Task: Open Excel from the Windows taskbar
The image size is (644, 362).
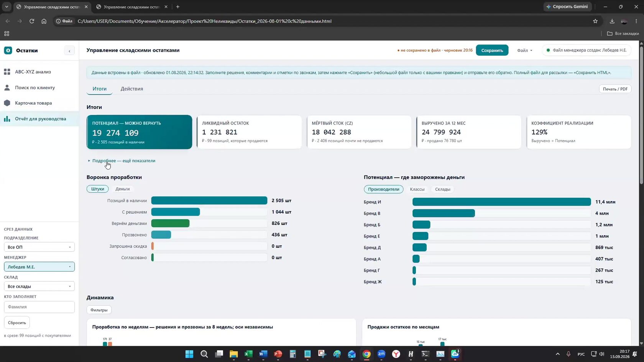Action: [248, 354]
